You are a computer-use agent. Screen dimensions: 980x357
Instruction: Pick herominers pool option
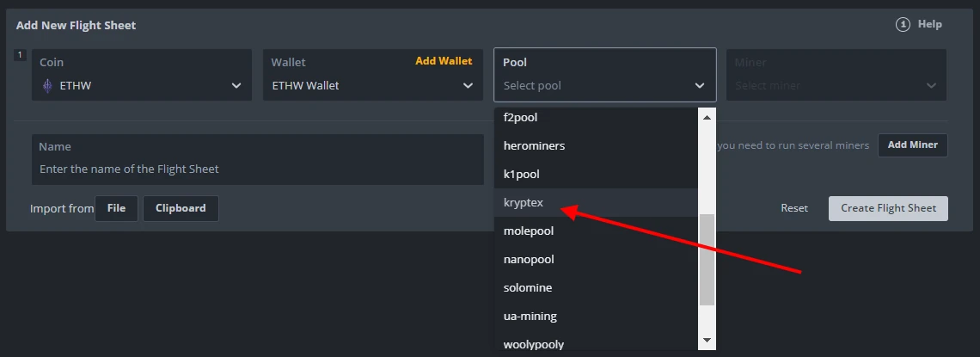click(x=534, y=145)
